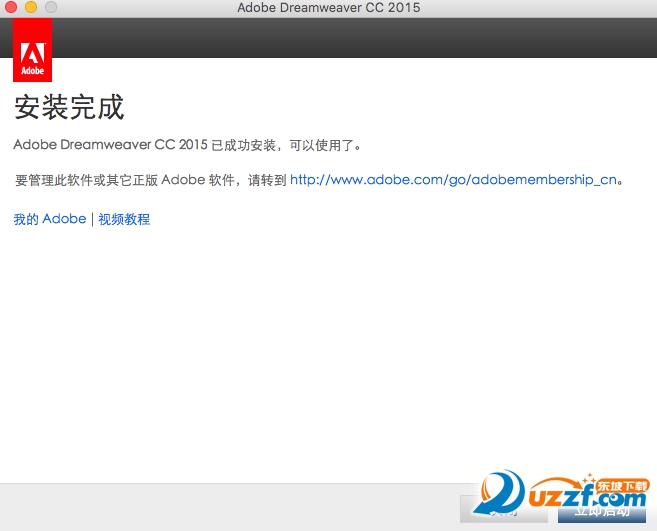Close the installer with the red window button
This screenshot has height=531, width=657.
point(10,7)
